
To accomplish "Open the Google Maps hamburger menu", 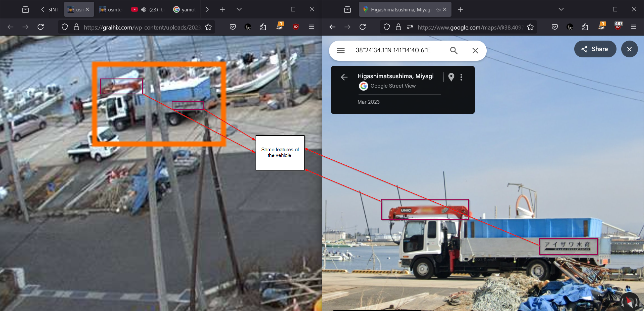I will [x=341, y=51].
